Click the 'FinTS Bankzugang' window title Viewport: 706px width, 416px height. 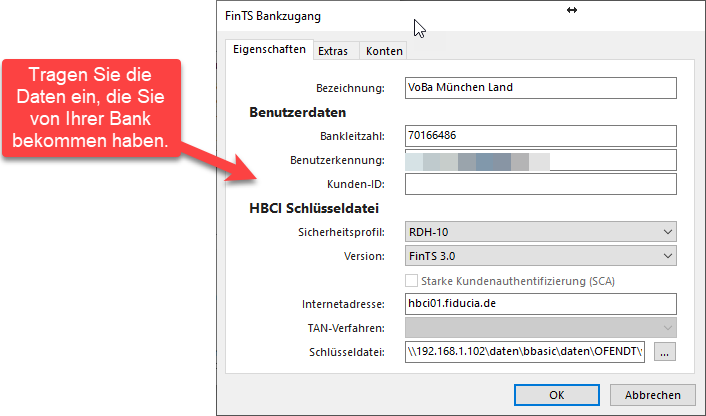(x=273, y=16)
